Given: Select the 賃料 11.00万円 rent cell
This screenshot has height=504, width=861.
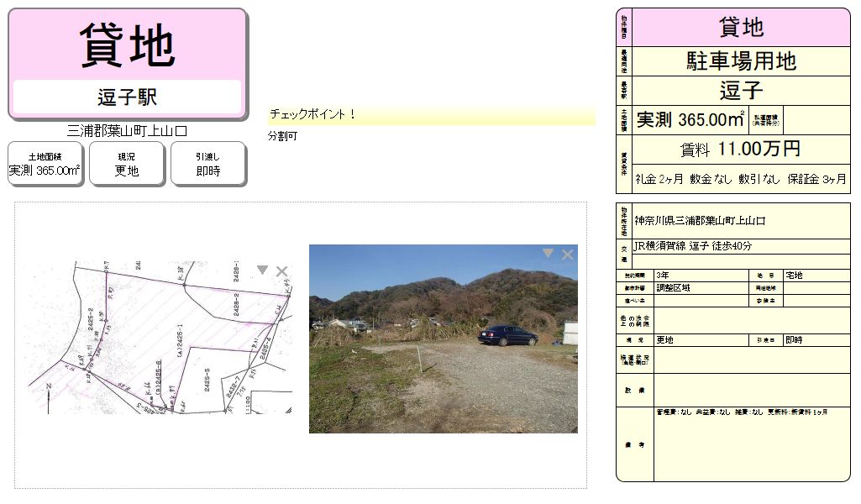Looking at the screenshot, I should coord(740,150).
